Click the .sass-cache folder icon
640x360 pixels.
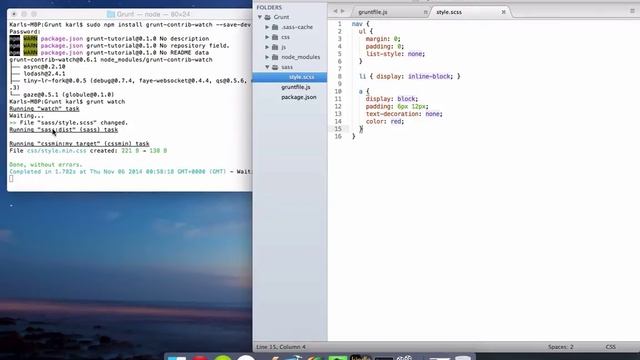[x=275, y=27]
